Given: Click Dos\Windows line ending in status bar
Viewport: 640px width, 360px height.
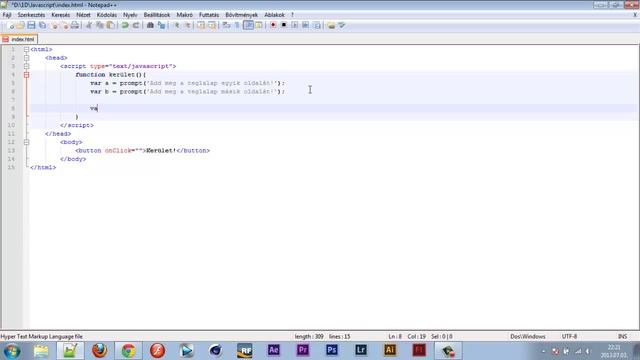Looking at the screenshot, I should click(x=528, y=336).
